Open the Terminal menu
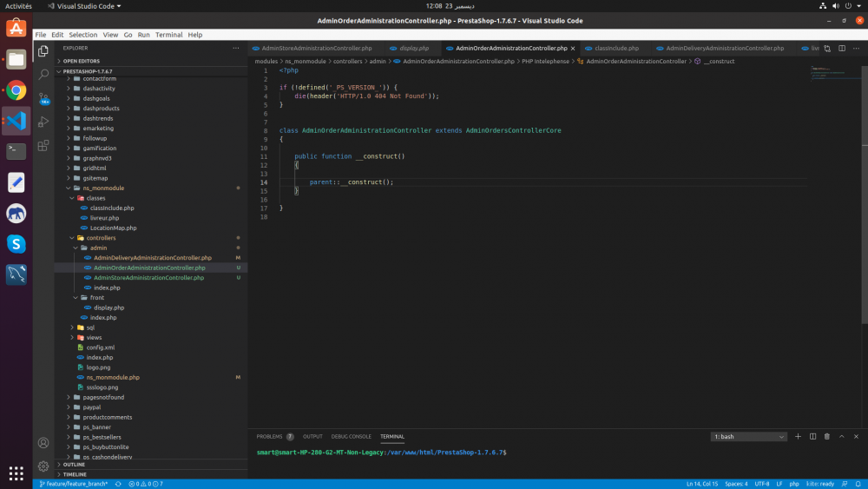 (168, 35)
